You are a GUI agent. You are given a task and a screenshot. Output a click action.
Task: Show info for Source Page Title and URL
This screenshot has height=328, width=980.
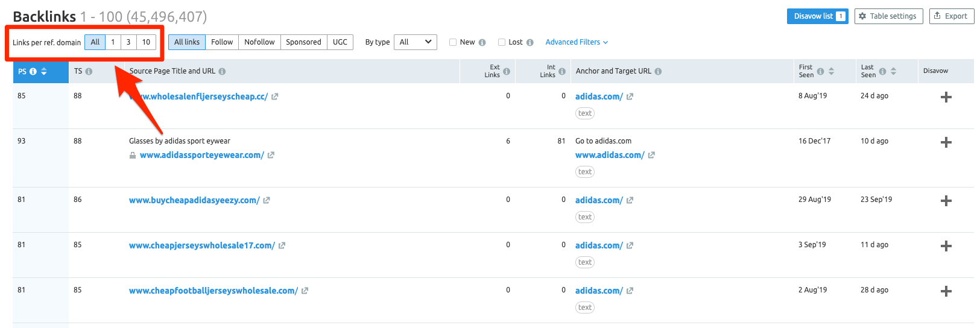(x=222, y=71)
